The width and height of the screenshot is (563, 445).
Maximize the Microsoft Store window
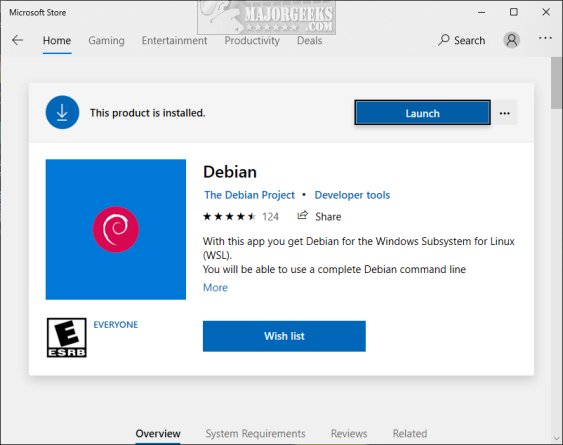click(x=514, y=12)
